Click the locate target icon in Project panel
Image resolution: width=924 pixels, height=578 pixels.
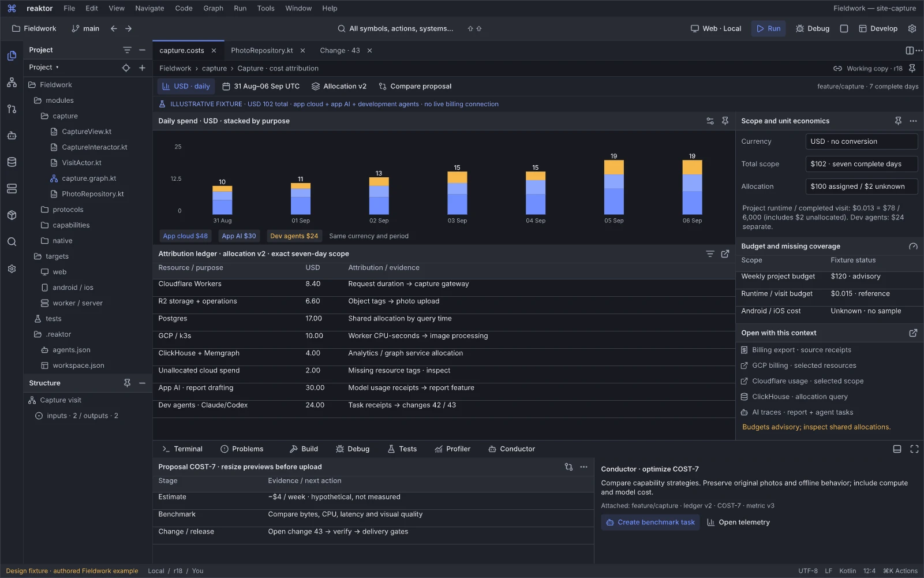[x=126, y=68]
